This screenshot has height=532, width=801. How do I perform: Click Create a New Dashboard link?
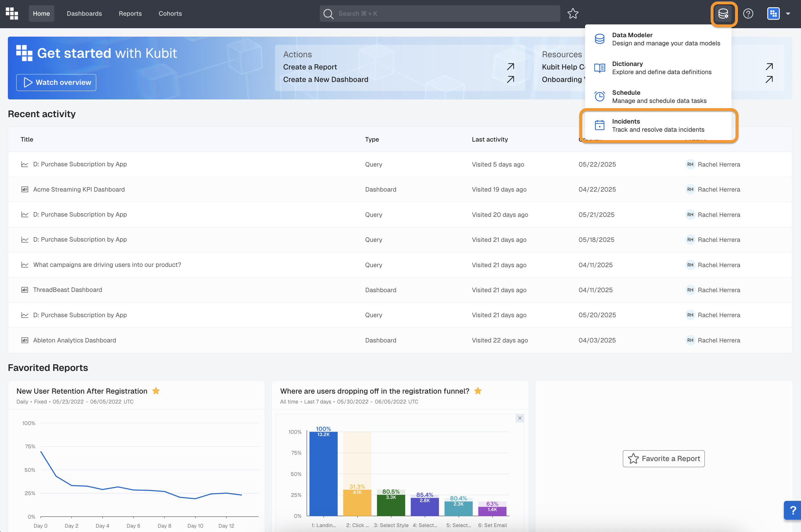click(x=326, y=79)
